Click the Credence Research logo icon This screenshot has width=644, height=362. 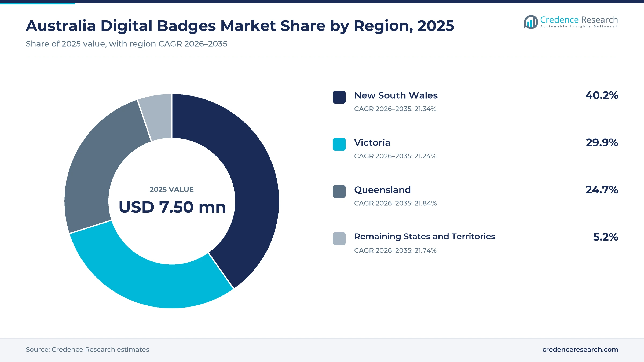tap(531, 22)
